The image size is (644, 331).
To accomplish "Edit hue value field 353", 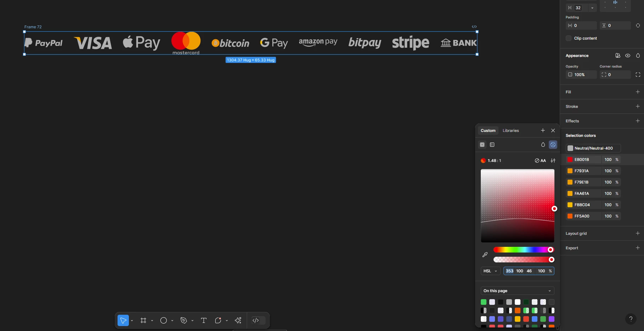I will 509,271.
